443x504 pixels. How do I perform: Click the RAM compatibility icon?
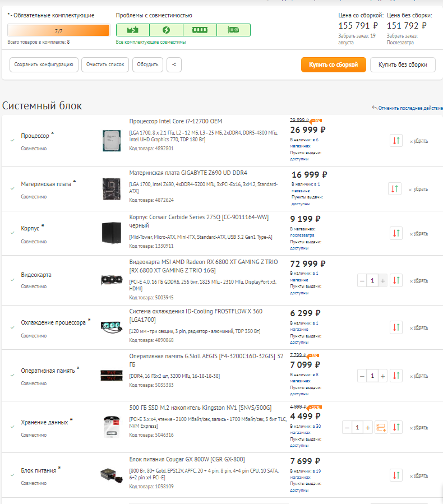[x=200, y=30]
